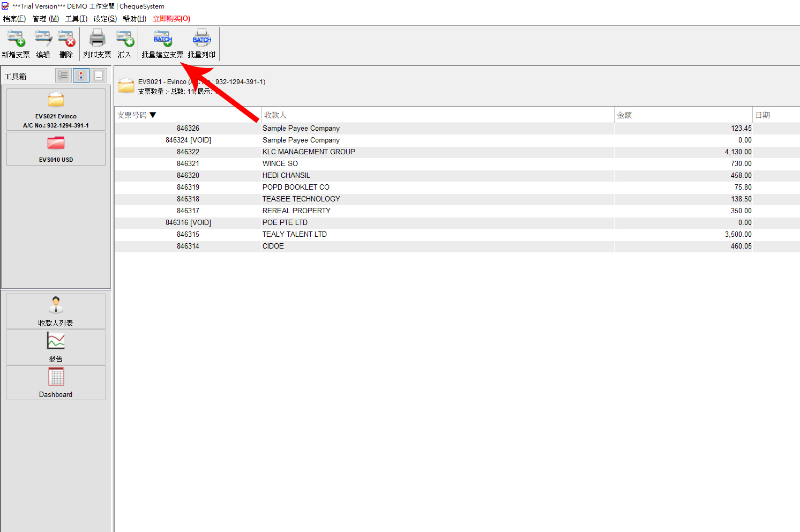Select cheque row 846324 [VOID]
The width and height of the screenshot is (800, 532).
click(457, 140)
